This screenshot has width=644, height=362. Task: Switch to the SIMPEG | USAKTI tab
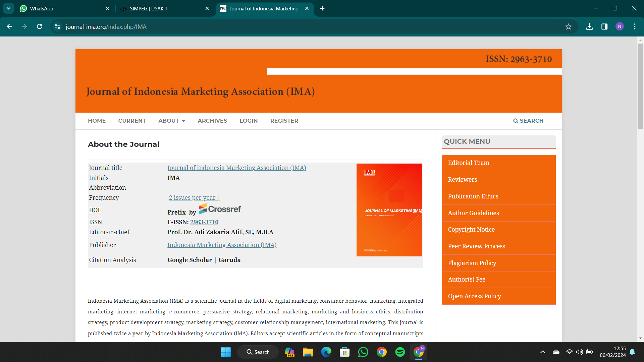pyautogui.click(x=164, y=8)
